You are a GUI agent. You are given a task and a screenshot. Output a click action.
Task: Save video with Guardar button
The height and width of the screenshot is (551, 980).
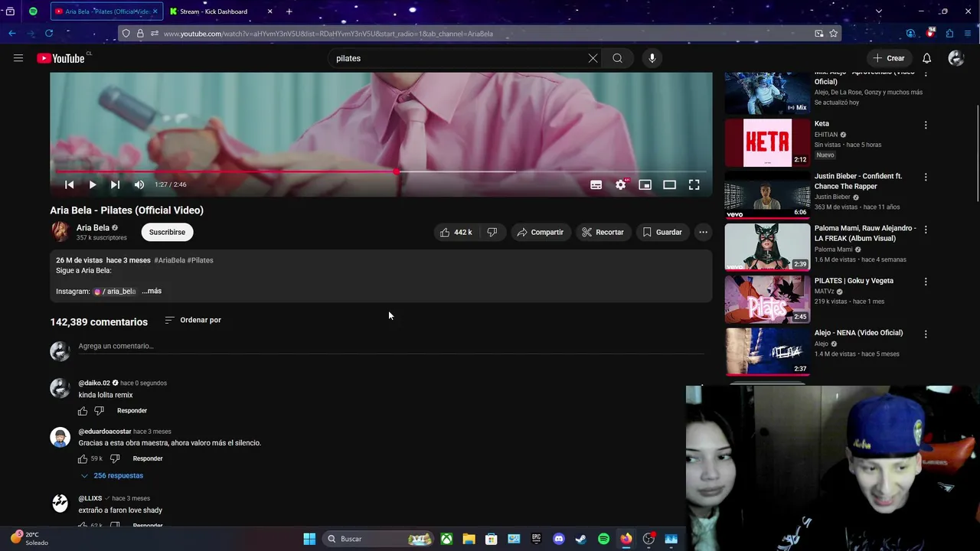662,232
